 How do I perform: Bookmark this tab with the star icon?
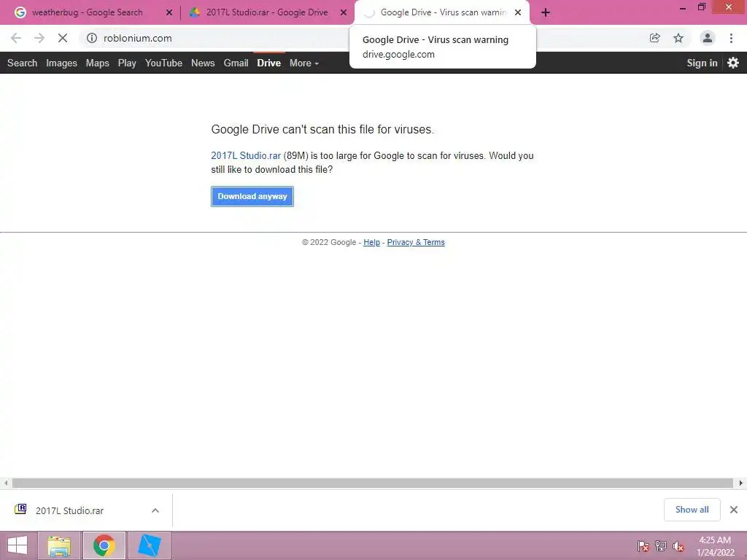[x=678, y=38]
